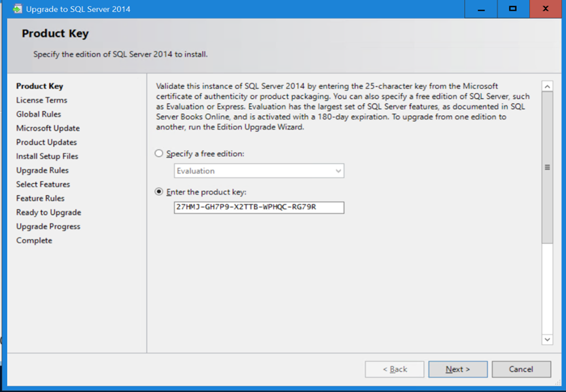Select Upgrade Rules in the step list
Screen dimensions: 566x392
tap(43, 170)
